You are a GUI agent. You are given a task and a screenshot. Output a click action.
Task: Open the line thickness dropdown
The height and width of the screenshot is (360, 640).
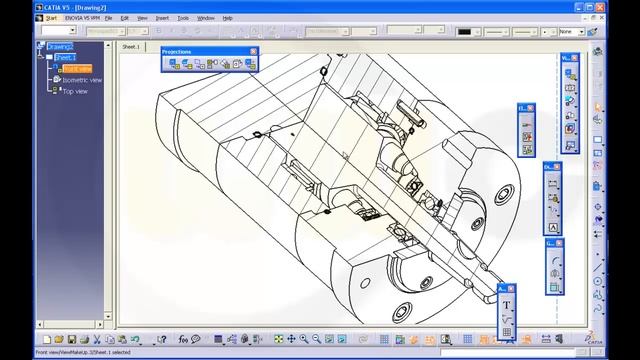tap(496, 31)
